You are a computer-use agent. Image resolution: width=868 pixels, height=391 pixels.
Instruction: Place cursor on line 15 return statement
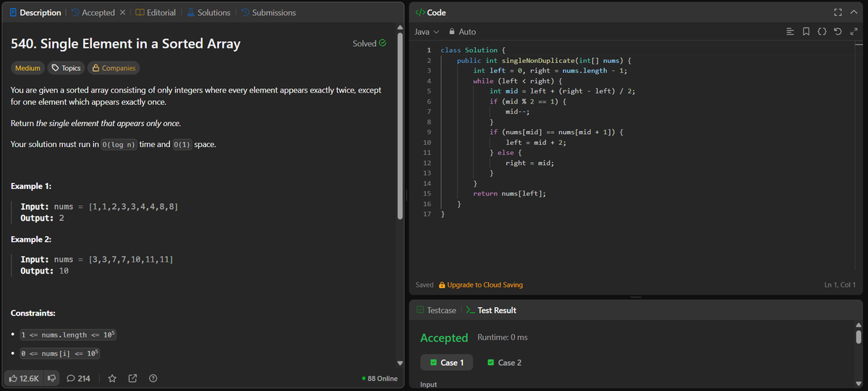(509, 193)
